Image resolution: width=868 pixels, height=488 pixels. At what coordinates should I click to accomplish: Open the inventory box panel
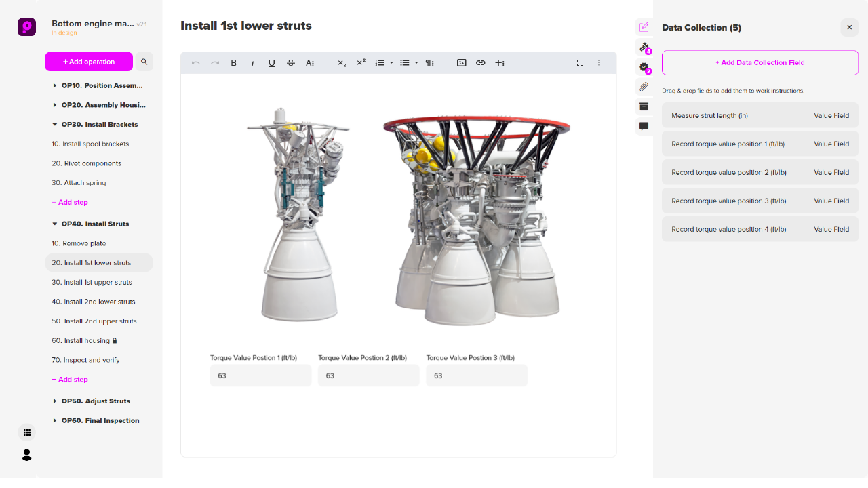coord(644,106)
